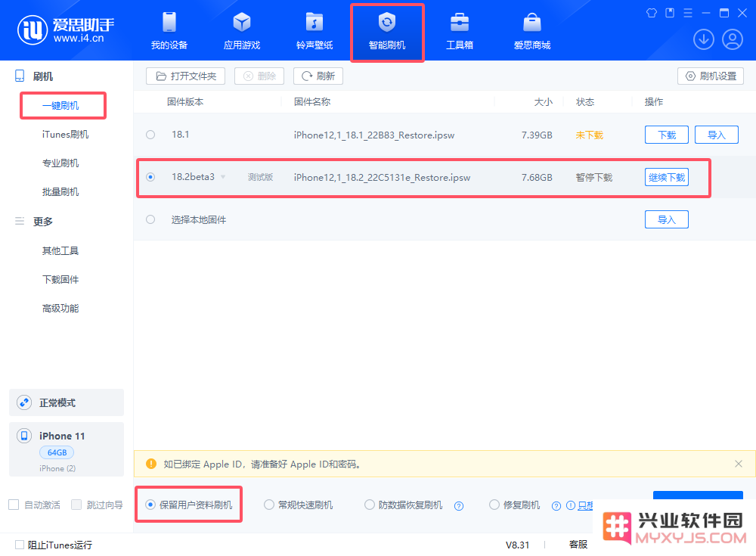Open the 爱思商城 store section
Image resolution: width=756 pixels, height=556 pixels.
(531, 31)
